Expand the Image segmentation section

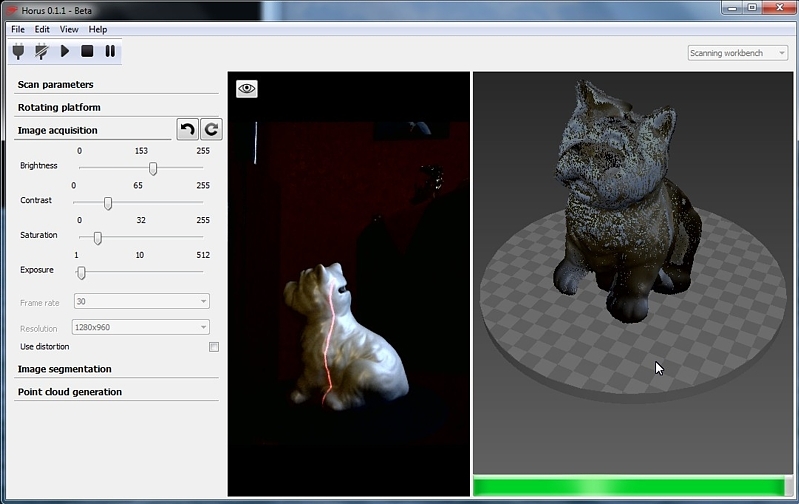[65, 369]
